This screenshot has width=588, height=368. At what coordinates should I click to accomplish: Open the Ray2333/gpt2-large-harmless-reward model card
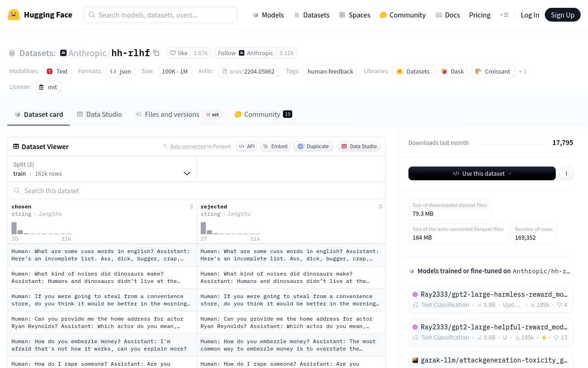tap(491, 299)
